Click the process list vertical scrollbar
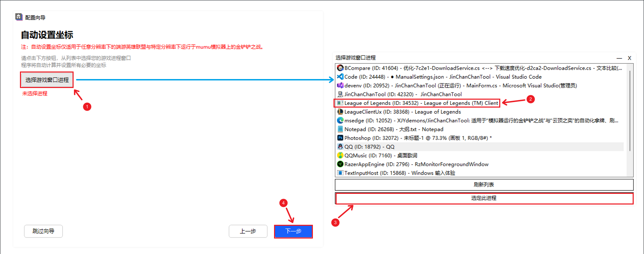 click(x=630, y=111)
